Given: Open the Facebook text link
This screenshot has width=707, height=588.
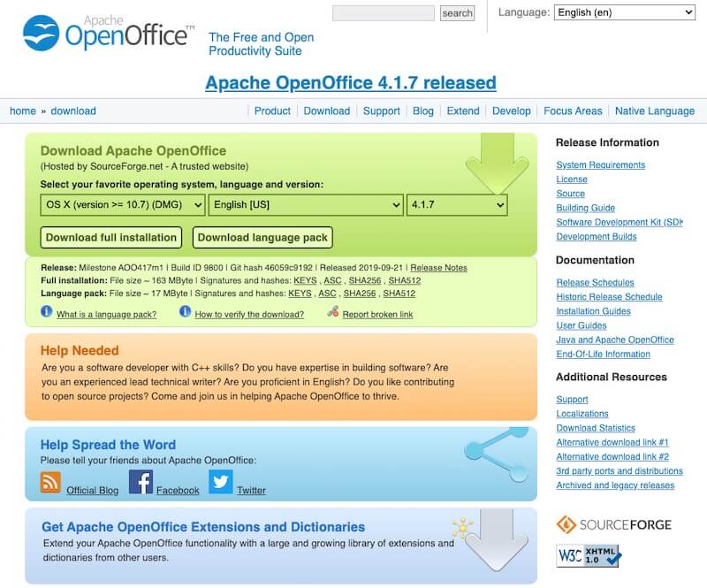Looking at the screenshot, I should click(x=178, y=490).
